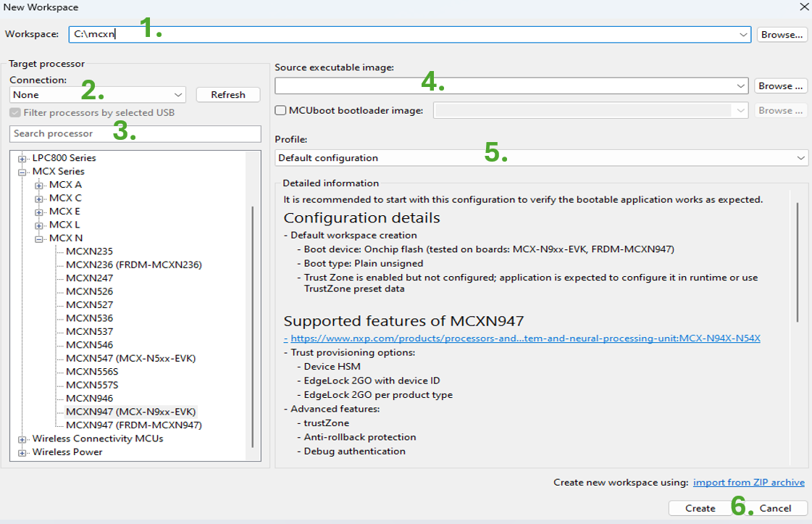Toggle Filter processors by selected USB checkbox
This screenshot has width=812, height=524.
[x=14, y=113]
